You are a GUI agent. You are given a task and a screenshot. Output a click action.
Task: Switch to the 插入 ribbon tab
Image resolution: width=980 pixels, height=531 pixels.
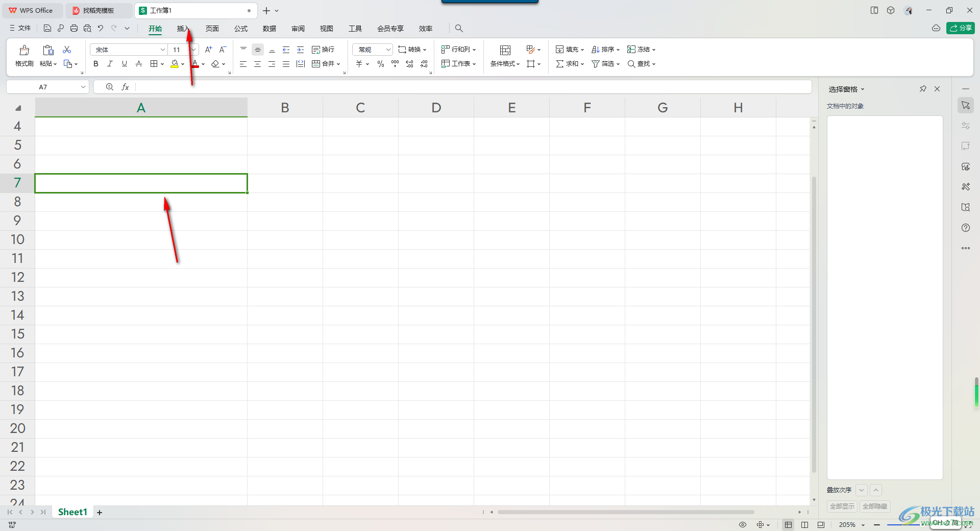pyautogui.click(x=183, y=29)
